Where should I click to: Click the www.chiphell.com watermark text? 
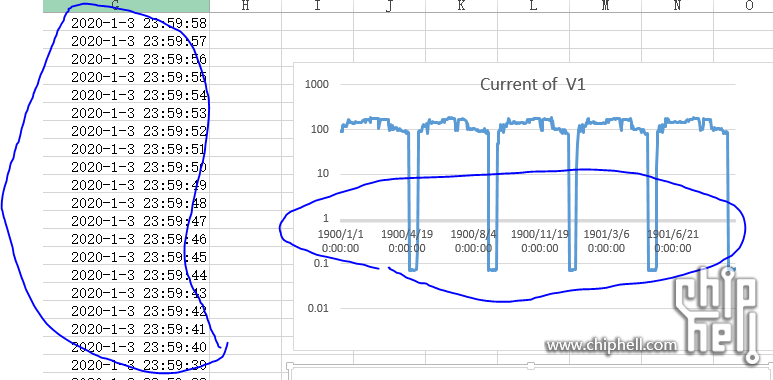pos(611,345)
